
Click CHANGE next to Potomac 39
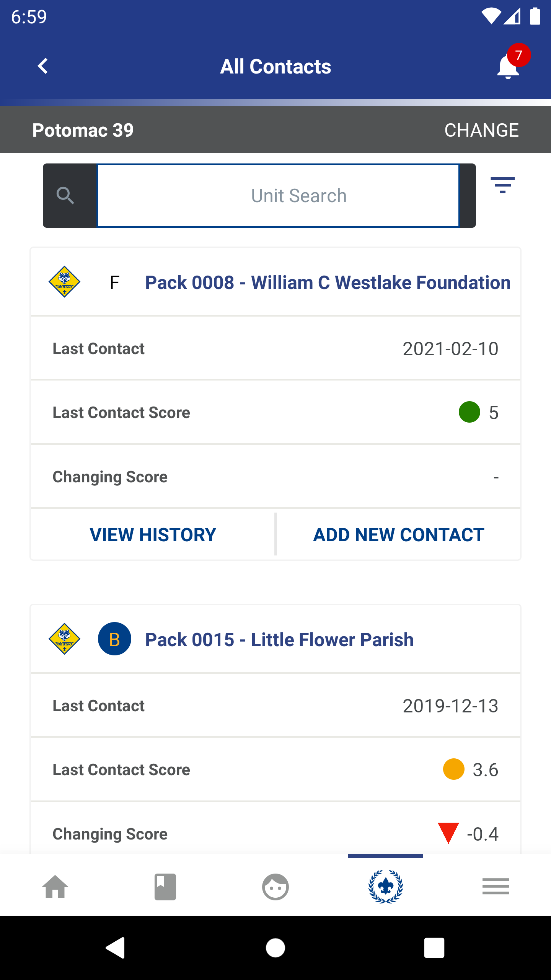(481, 130)
